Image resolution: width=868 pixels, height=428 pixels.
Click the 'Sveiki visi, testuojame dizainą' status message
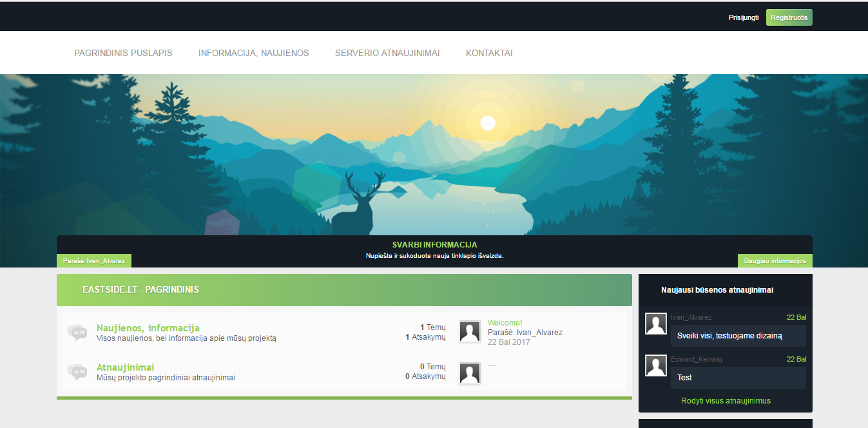coord(738,336)
